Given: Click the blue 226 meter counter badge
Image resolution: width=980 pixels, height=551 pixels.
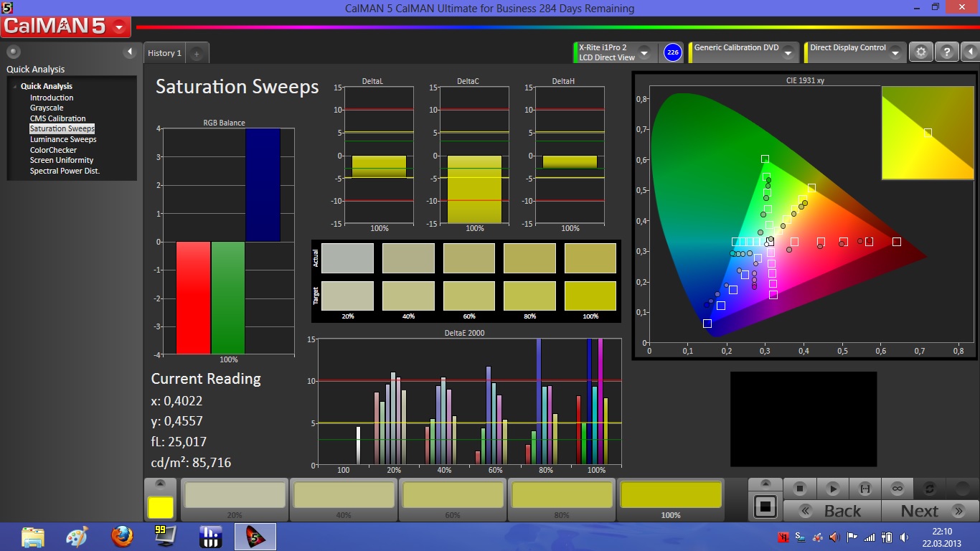Looking at the screenshot, I should [672, 52].
